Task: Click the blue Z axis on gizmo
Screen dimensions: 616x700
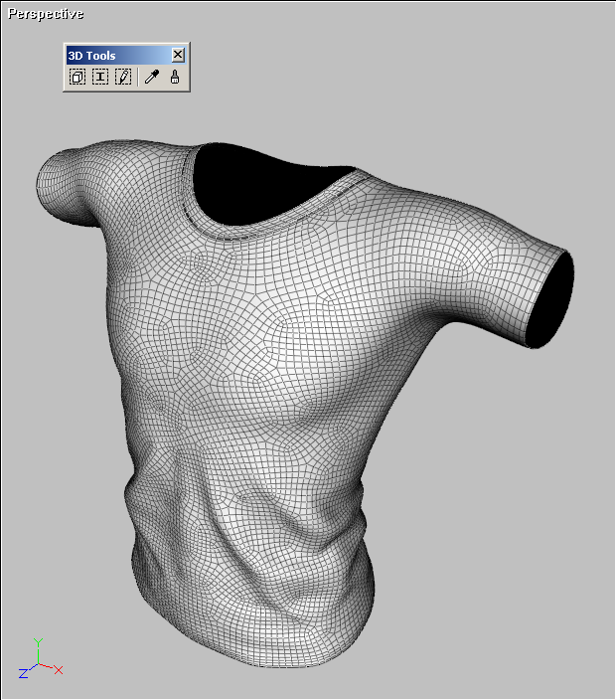Action: click(25, 673)
